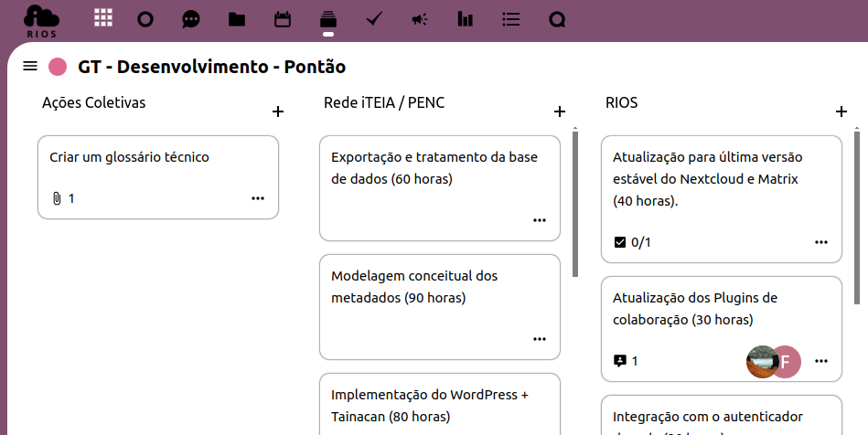Open card Modelagem conceitual dos metadados

coord(440,307)
